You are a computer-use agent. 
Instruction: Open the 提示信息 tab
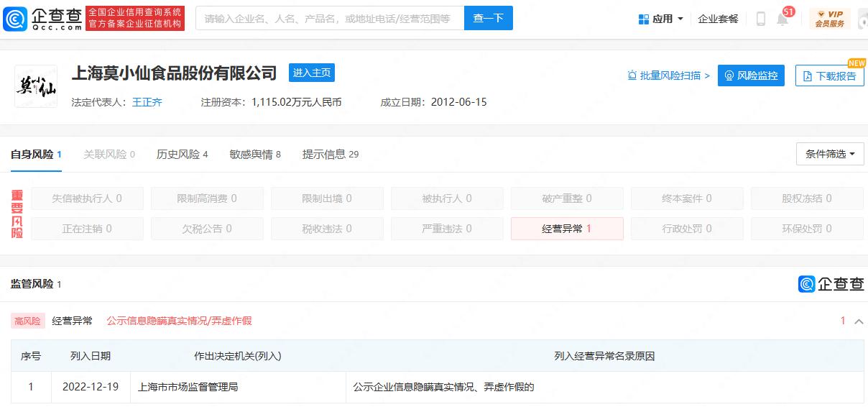pos(330,154)
